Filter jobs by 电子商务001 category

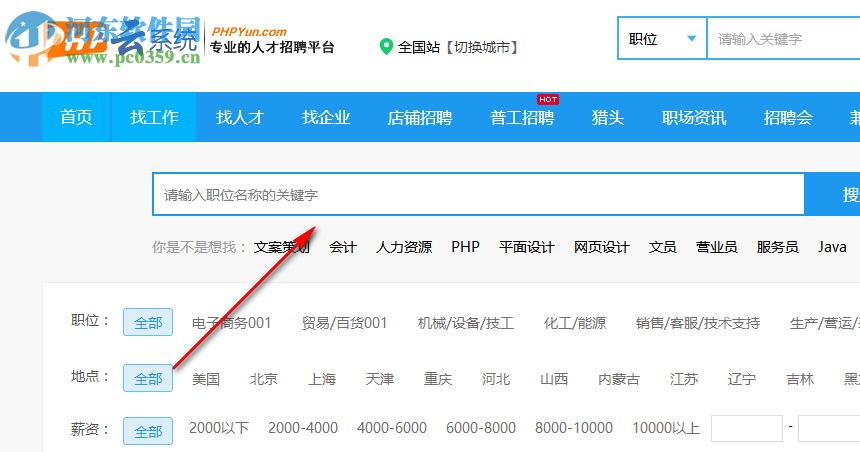tap(231, 323)
